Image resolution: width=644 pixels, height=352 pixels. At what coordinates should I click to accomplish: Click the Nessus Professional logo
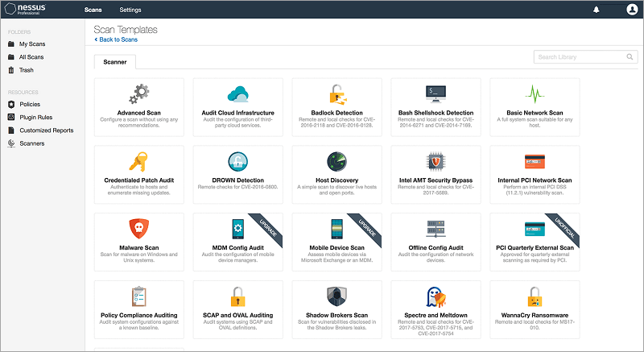[26, 9]
